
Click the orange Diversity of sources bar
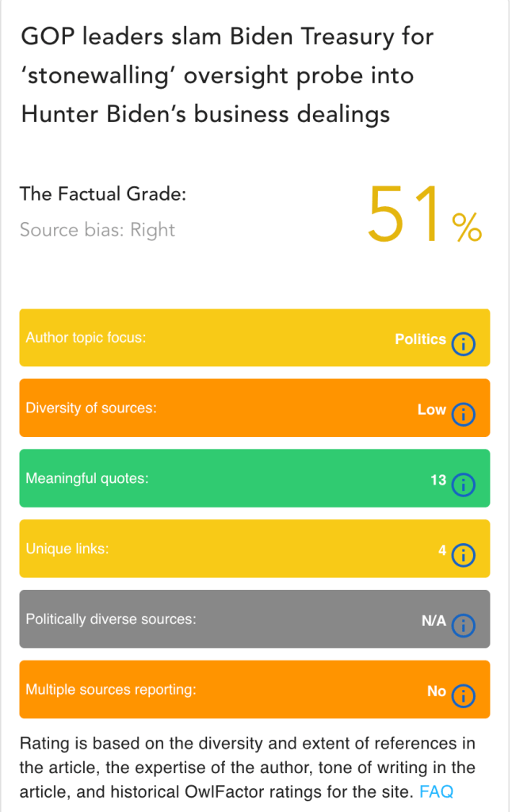[238, 408]
